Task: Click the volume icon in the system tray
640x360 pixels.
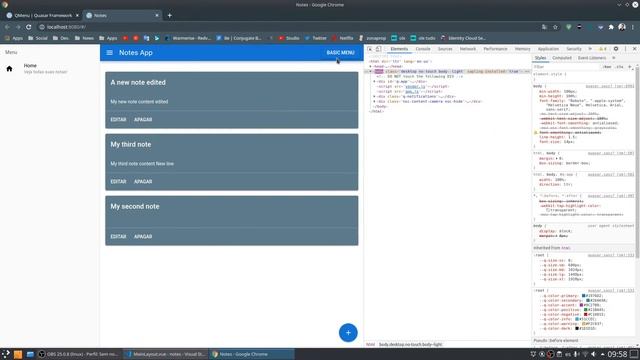Action: click(x=593, y=354)
